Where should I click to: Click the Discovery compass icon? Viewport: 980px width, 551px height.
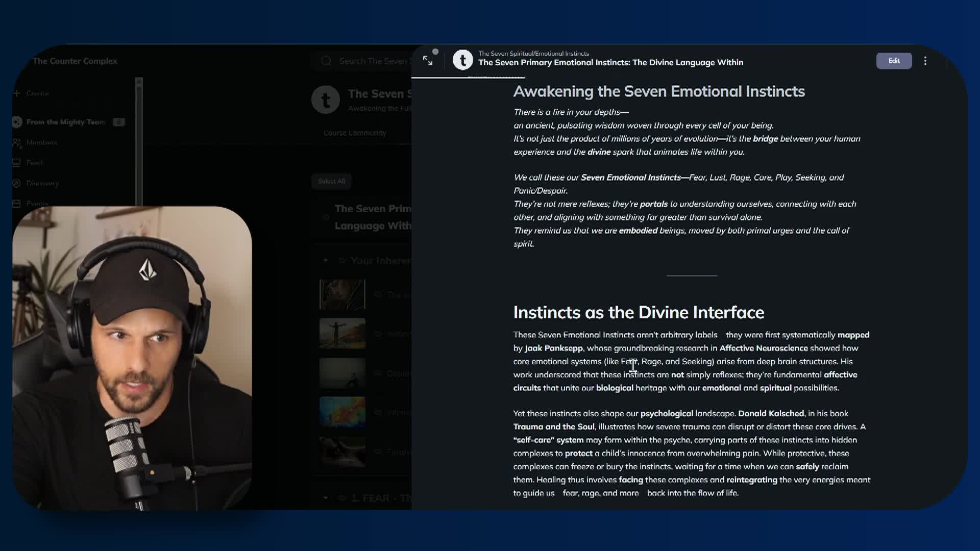(x=17, y=183)
